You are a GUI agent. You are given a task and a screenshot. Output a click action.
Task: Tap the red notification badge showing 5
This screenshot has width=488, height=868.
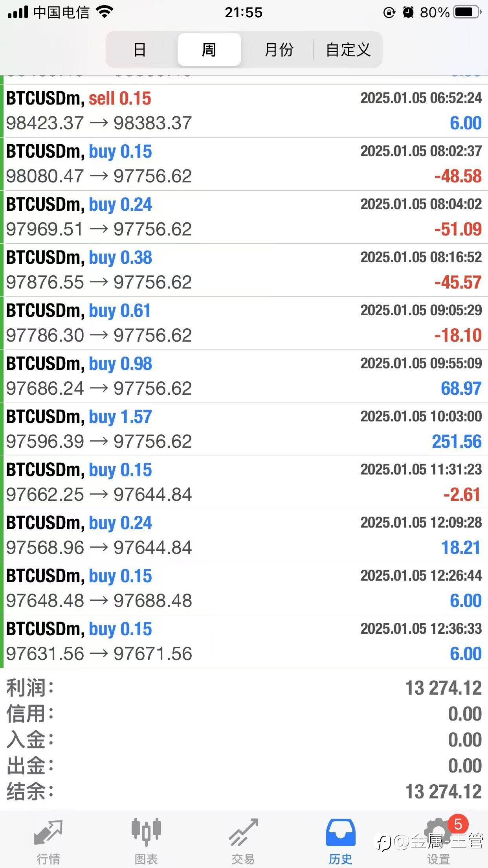coord(458,824)
